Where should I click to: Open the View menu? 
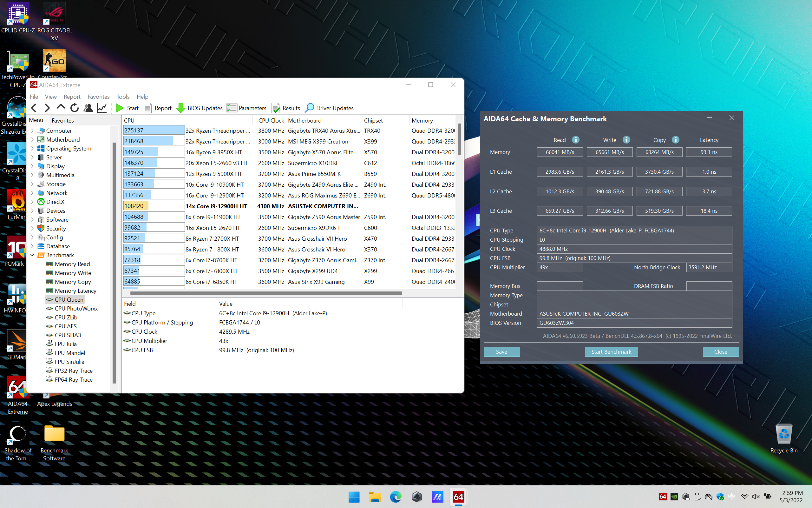(x=51, y=97)
